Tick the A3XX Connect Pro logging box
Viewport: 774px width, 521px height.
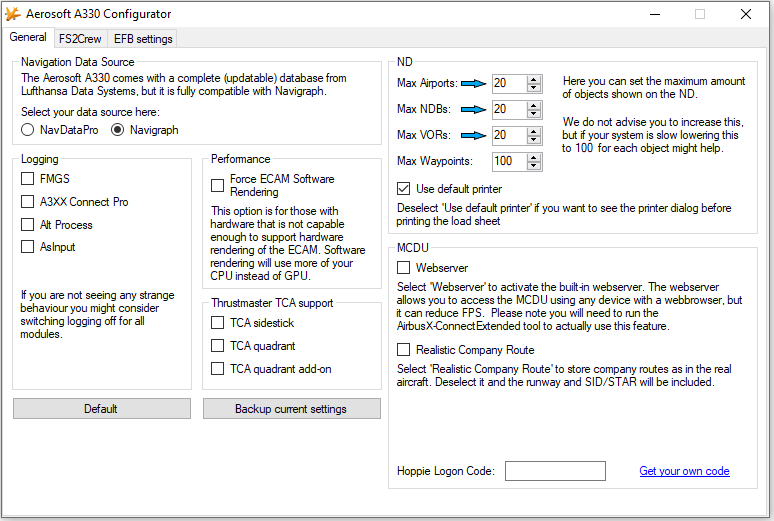pos(28,201)
